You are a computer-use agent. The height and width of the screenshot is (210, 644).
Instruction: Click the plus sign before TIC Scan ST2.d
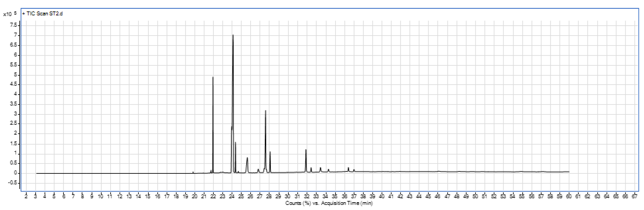pyautogui.click(x=23, y=14)
